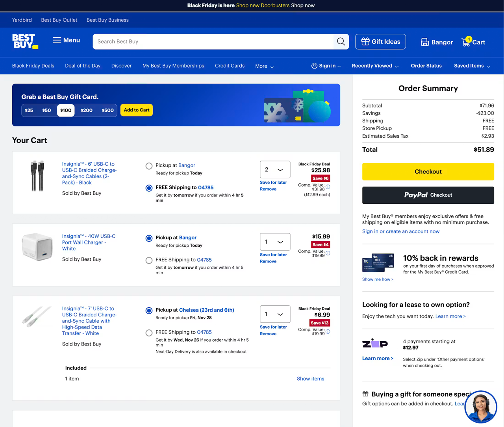This screenshot has width=504, height=427.
Task: Open quantity dropdown for 40W wall charger
Action: point(275,242)
